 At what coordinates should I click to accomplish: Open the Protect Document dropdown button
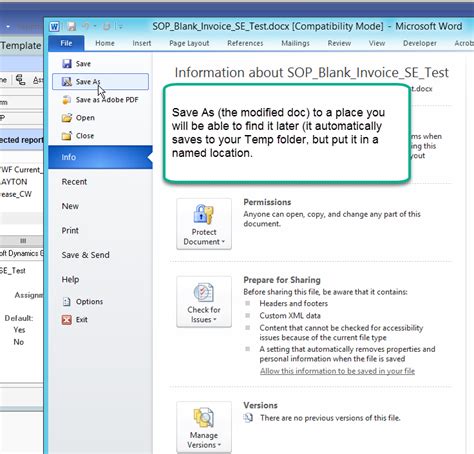[x=204, y=224]
